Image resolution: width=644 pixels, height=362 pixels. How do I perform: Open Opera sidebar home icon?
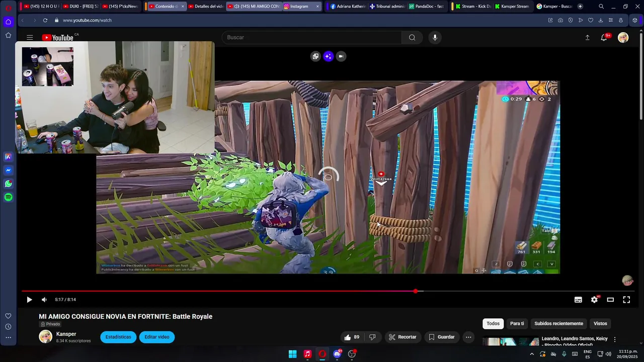[x=9, y=22]
